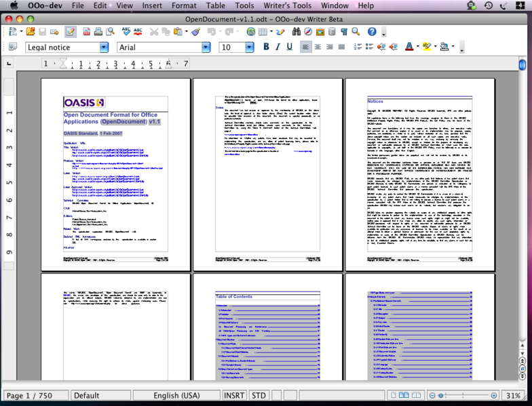The image size is (532, 406).
Task: Click the Format Paintbrush icon
Action: [x=195, y=32]
